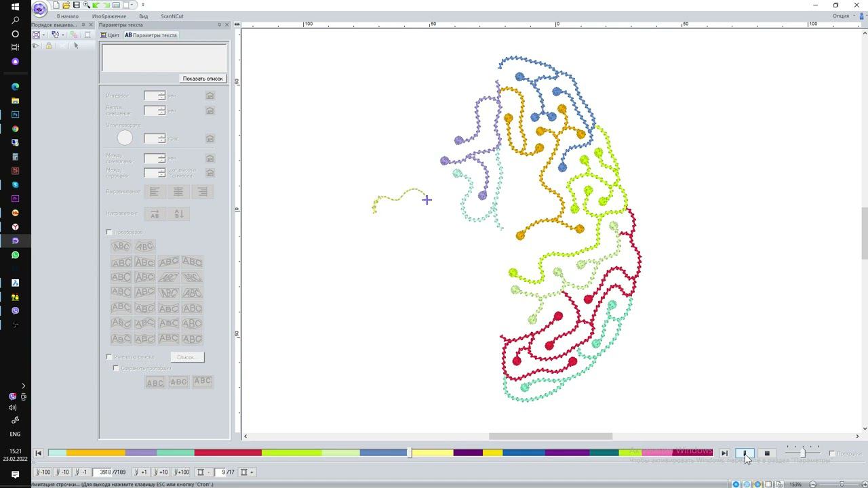The height and width of the screenshot is (488, 868).
Task: Click the 'Интервал' value field
Action: tap(154, 96)
